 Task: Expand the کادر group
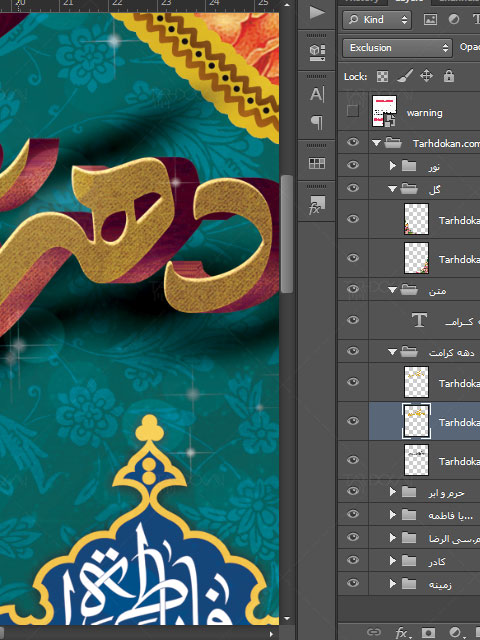393,560
